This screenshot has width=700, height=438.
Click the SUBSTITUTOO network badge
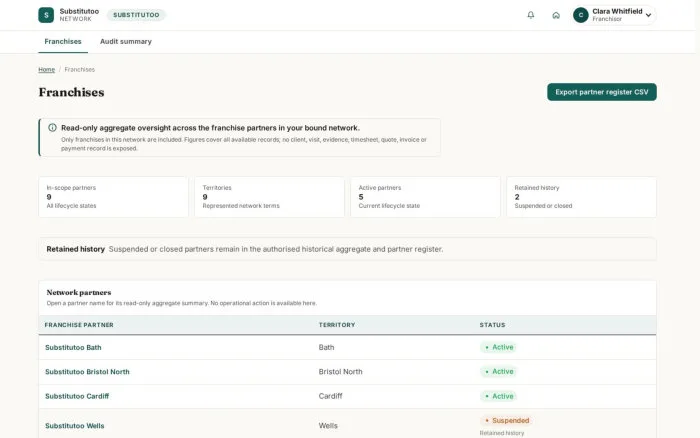[x=136, y=15]
